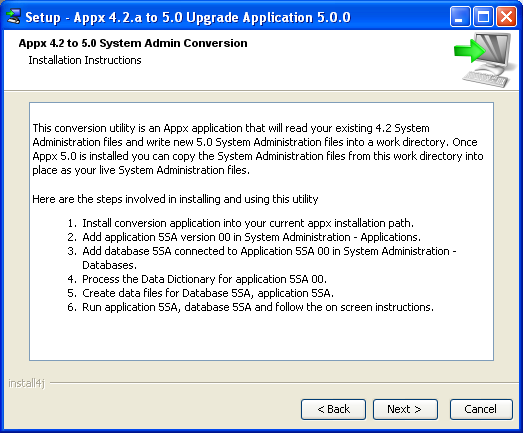Click the computer with green arrow icon

(x=483, y=60)
